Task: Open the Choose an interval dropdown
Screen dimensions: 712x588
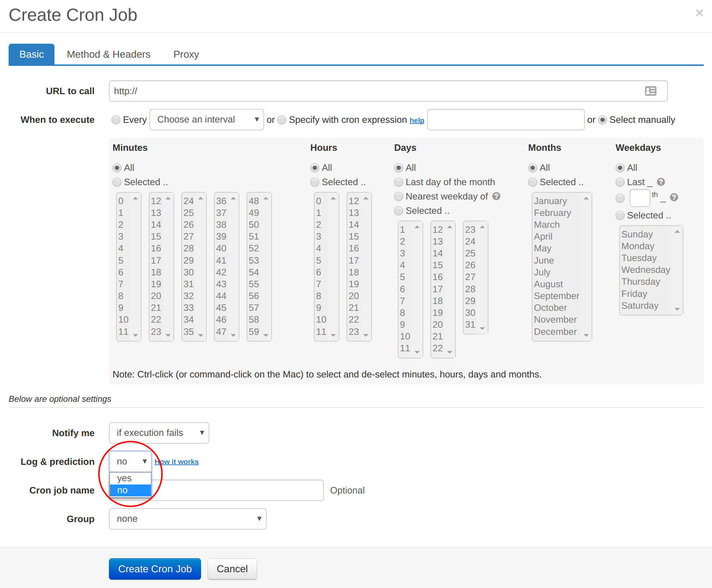Action: (x=207, y=120)
